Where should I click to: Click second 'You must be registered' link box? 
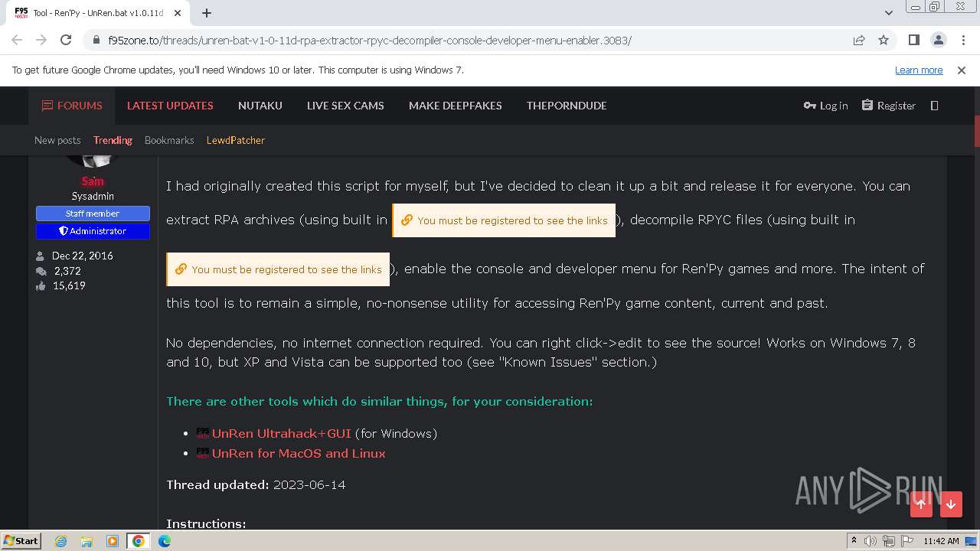click(278, 269)
